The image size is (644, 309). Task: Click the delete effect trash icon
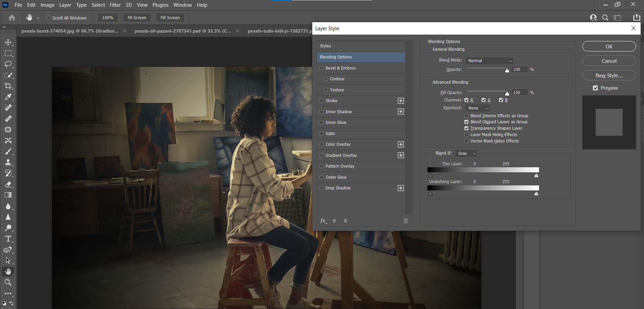click(x=406, y=221)
